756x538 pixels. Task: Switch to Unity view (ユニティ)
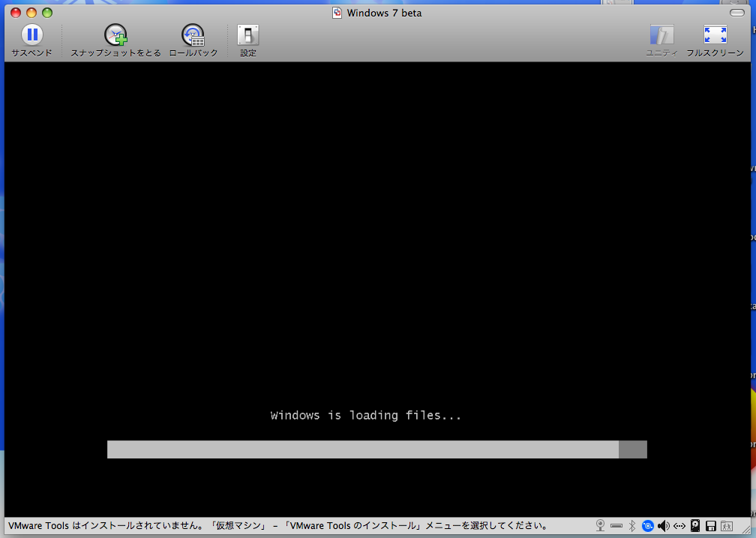[661, 41]
